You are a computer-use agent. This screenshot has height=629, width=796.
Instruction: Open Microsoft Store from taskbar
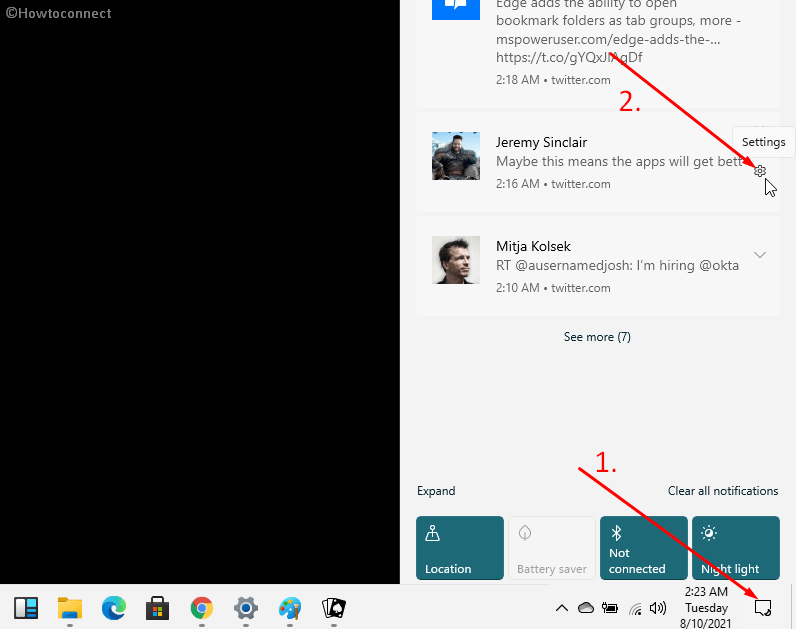157,608
